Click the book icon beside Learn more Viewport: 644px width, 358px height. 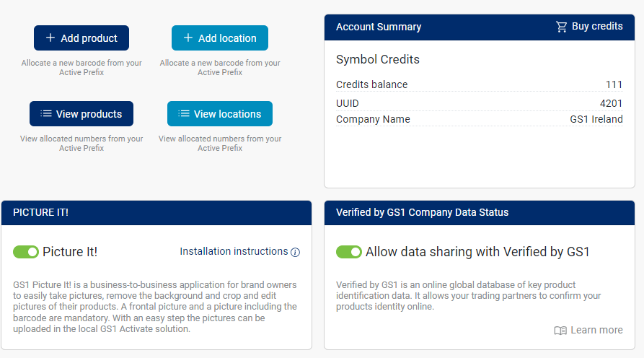560,331
